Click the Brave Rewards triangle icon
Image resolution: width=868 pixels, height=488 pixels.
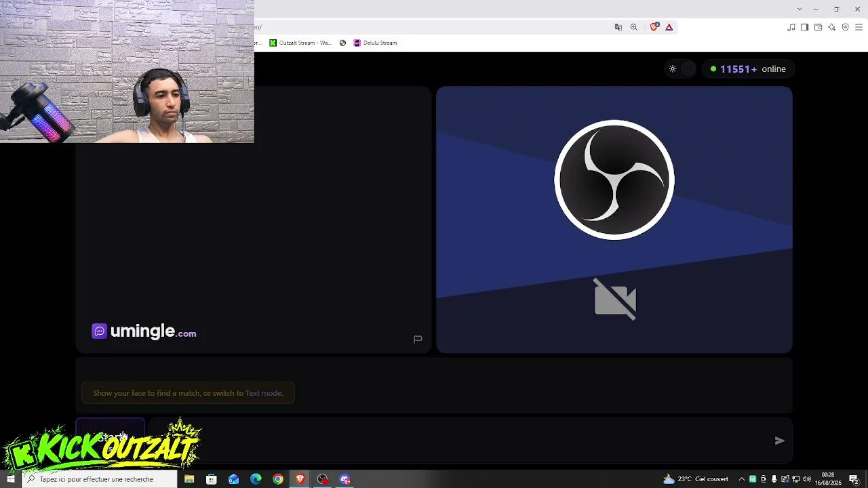(669, 27)
